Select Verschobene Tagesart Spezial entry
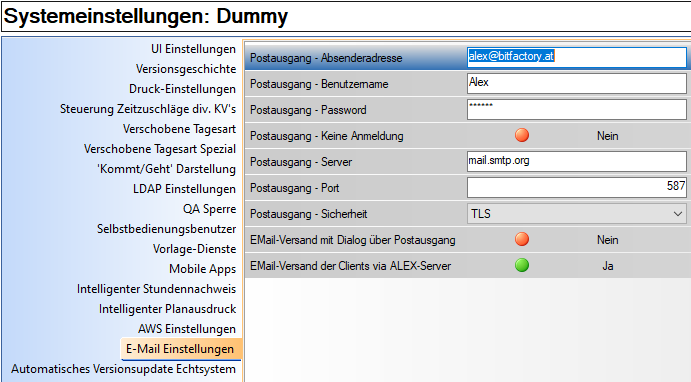Viewport: 691px width, 382px height. pyautogui.click(x=160, y=149)
